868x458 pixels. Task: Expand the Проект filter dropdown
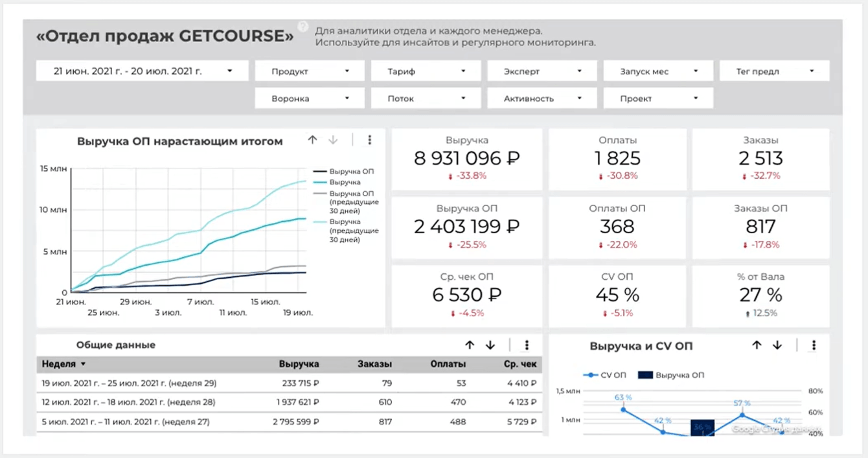pyautogui.click(x=658, y=98)
